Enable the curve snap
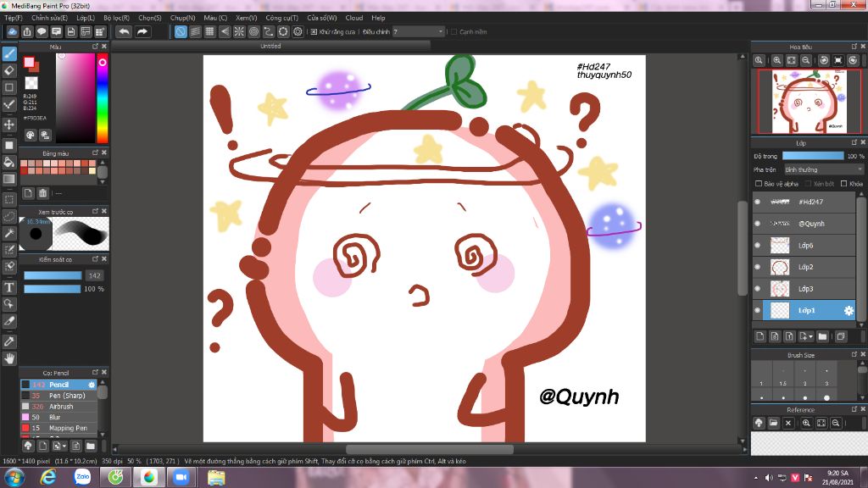 (269, 31)
